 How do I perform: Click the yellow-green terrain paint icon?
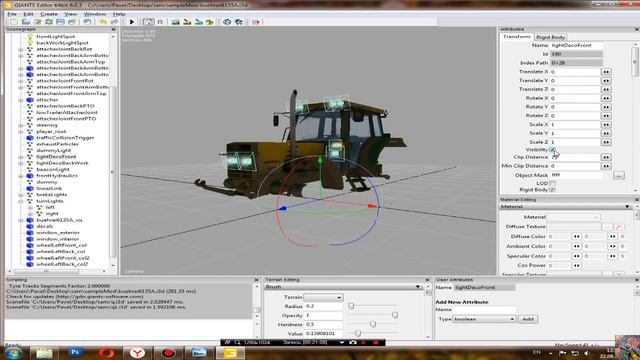(210, 22)
